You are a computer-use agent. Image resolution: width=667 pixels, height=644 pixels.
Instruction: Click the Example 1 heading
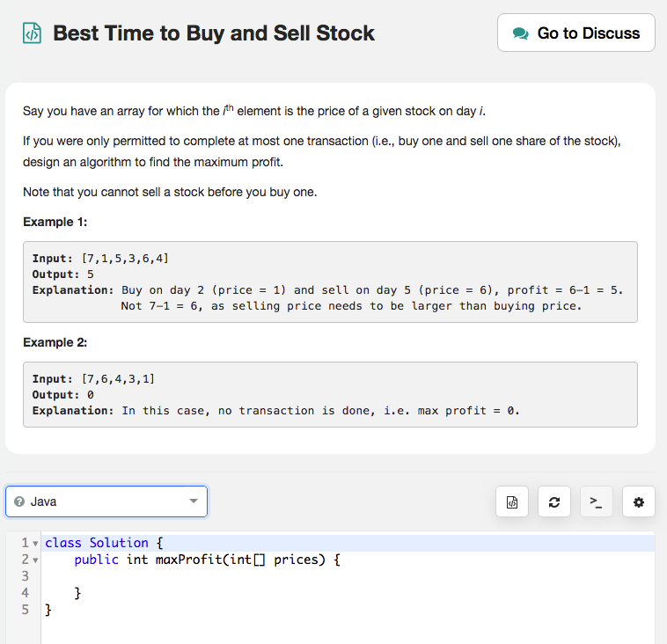coord(55,222)
